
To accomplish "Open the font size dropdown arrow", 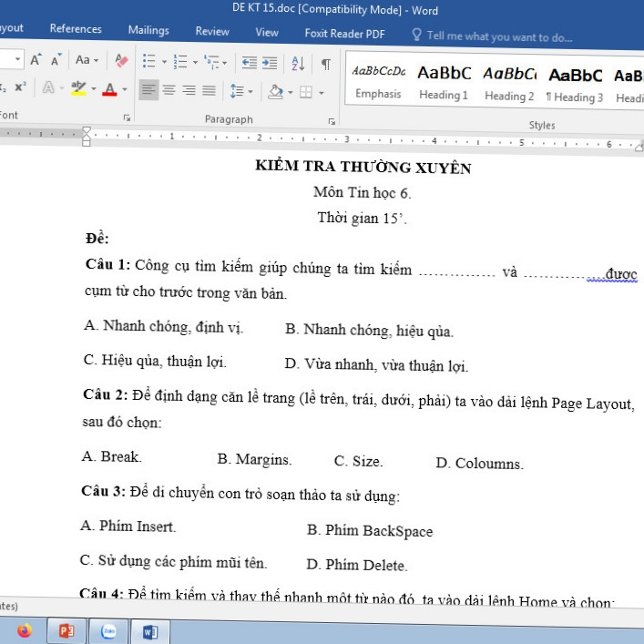I will click(17, 59).
